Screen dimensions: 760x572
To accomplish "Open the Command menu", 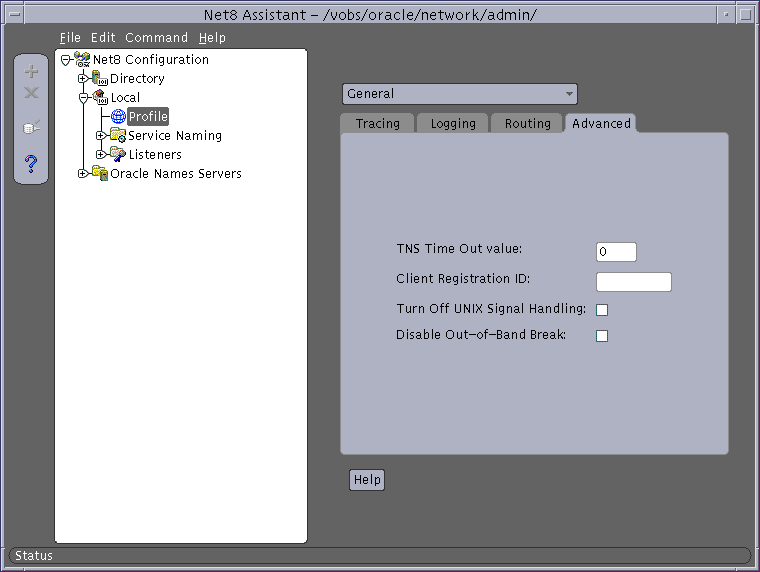I will 157,38.
